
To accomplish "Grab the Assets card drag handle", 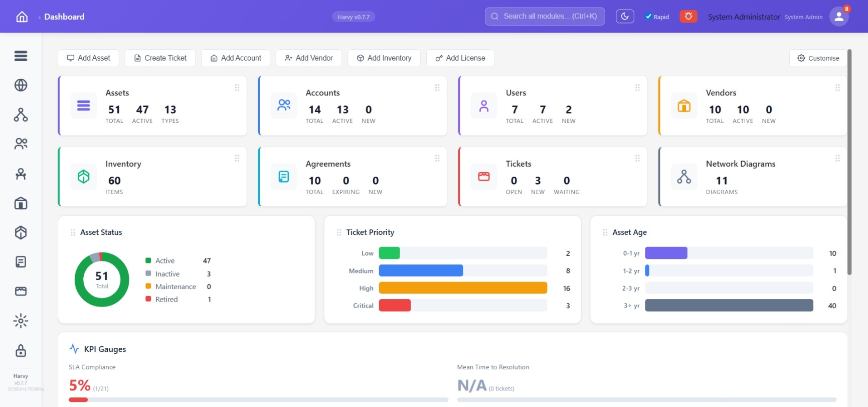I will pos(237,88).
